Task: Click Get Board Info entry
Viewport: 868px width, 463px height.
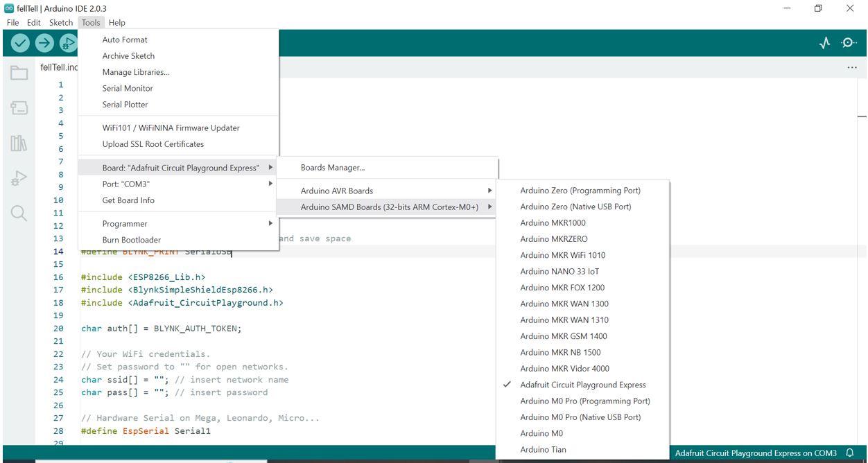Action: [x=178, y=200]
